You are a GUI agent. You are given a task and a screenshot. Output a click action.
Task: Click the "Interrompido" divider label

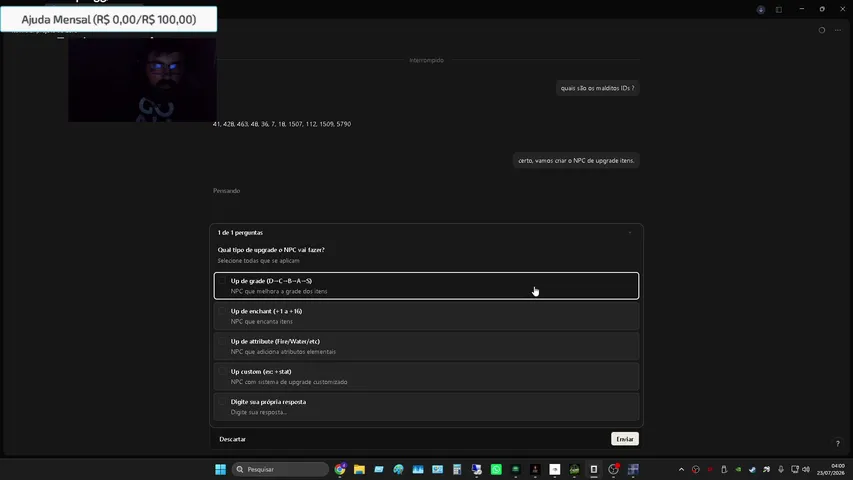click(x=426, y=60)
